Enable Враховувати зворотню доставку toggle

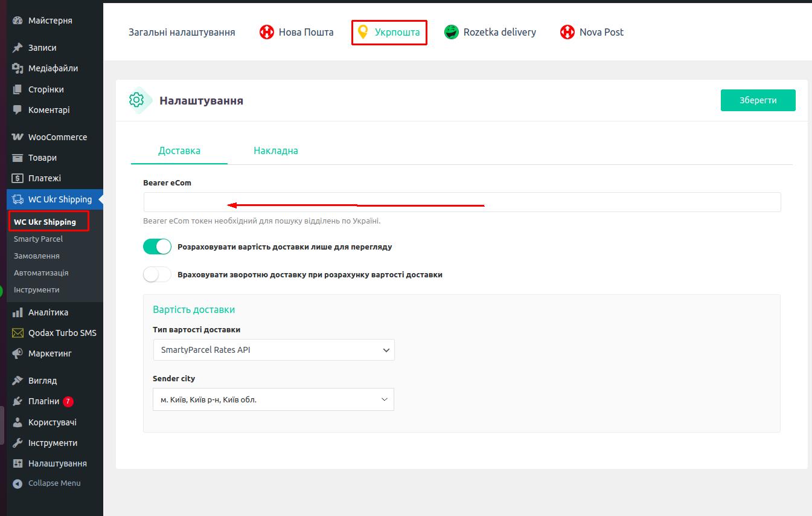[158, 274]
